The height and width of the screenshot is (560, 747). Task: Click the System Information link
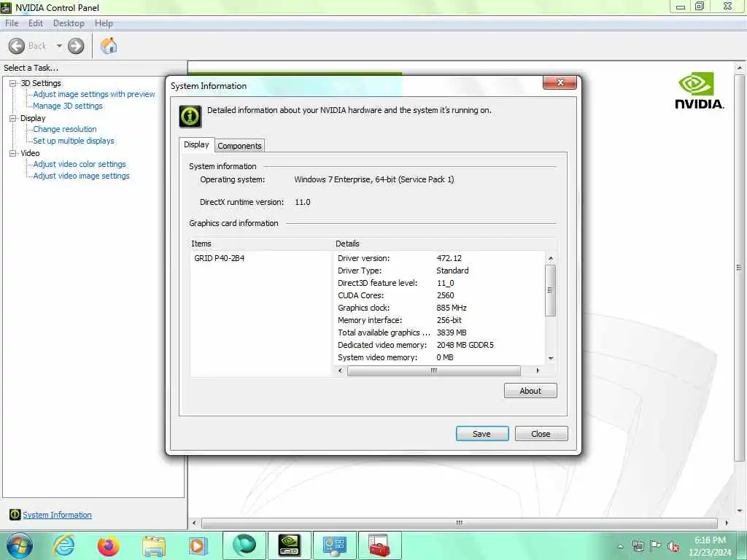(x=57, y=515)
